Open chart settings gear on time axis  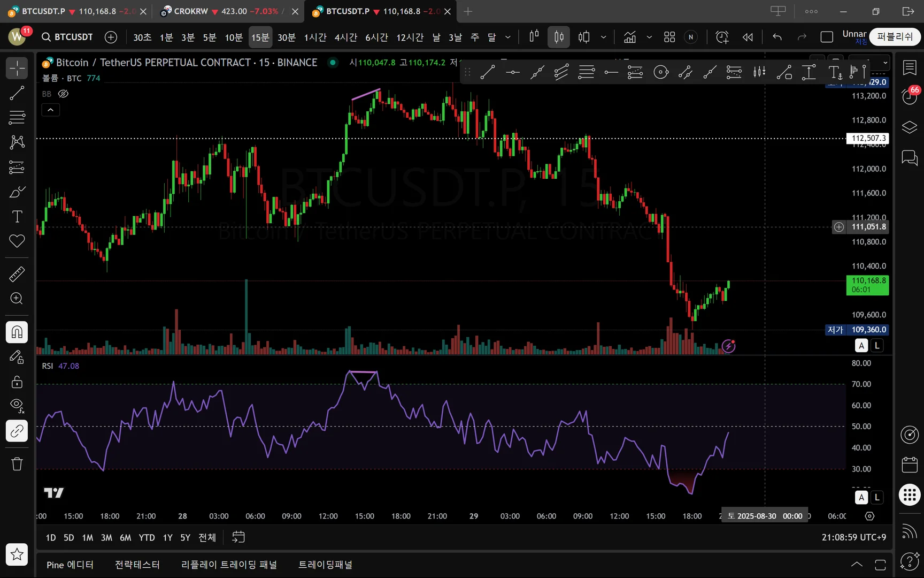click(x=870, y=516)
